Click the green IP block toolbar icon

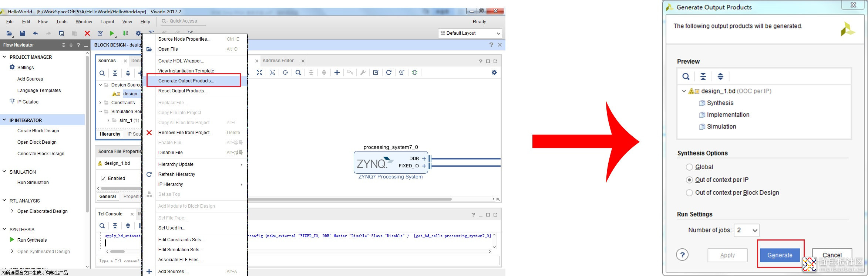point(415,72)
